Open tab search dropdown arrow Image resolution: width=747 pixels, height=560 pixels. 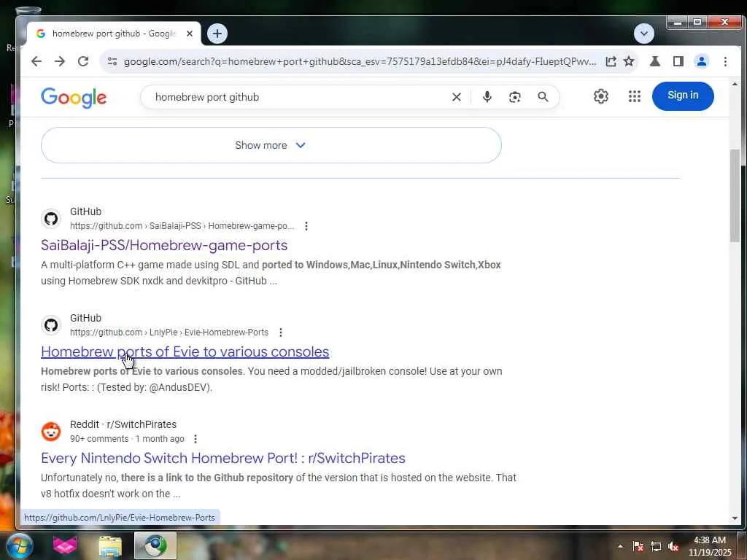point(643,34)
